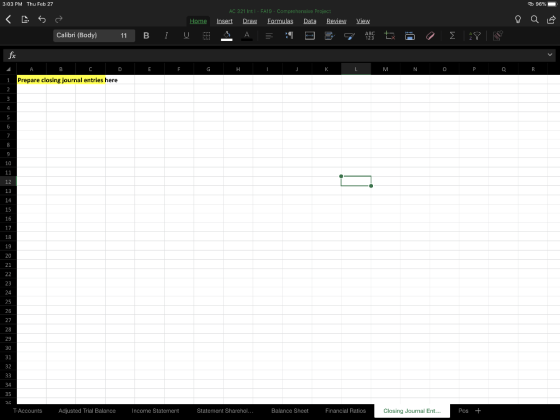Open sort and filter icon
This screenshot has width=560, height=420.
475,36
